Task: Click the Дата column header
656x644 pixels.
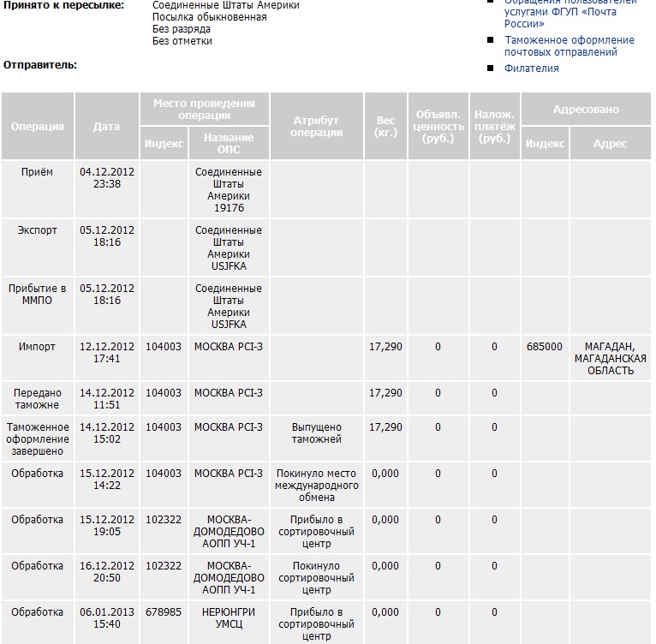Action: pos(106,127)
